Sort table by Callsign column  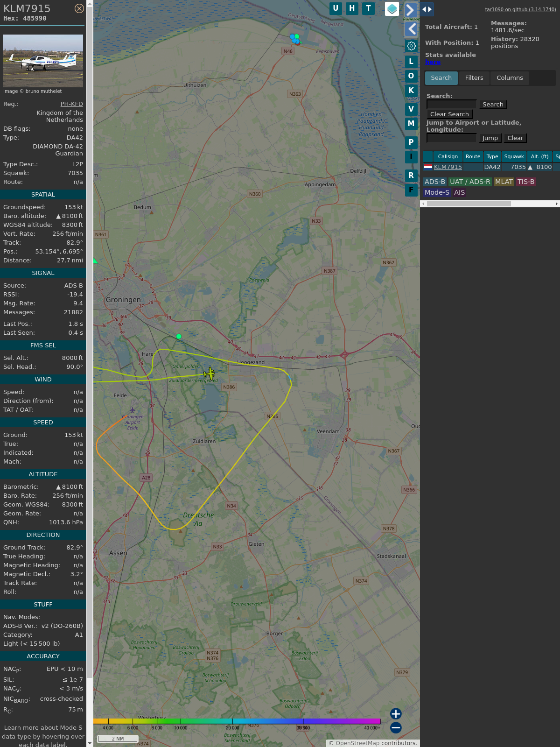point(448,157)
